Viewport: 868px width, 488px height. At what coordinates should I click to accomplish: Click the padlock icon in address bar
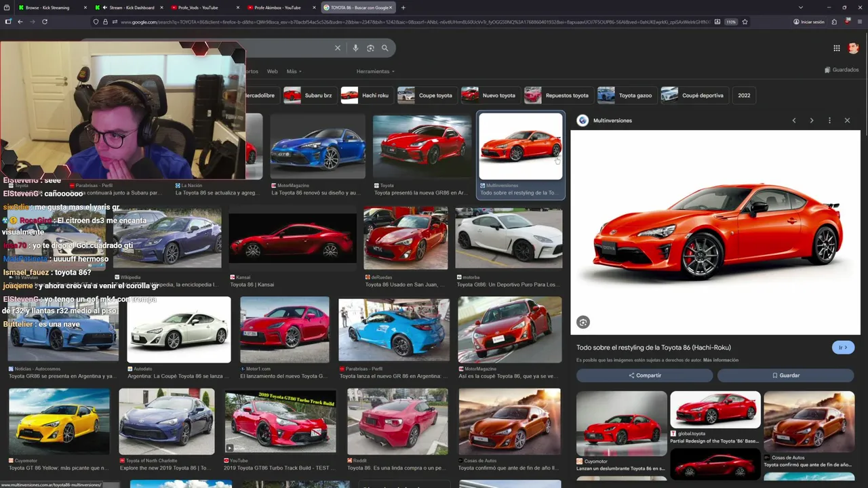coord(105,22)
